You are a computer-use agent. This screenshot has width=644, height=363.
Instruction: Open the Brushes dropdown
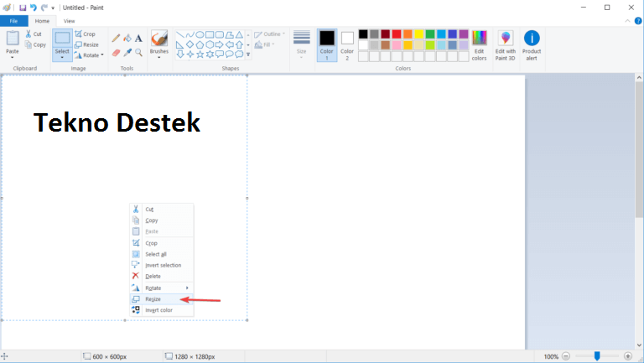[158, 56]
